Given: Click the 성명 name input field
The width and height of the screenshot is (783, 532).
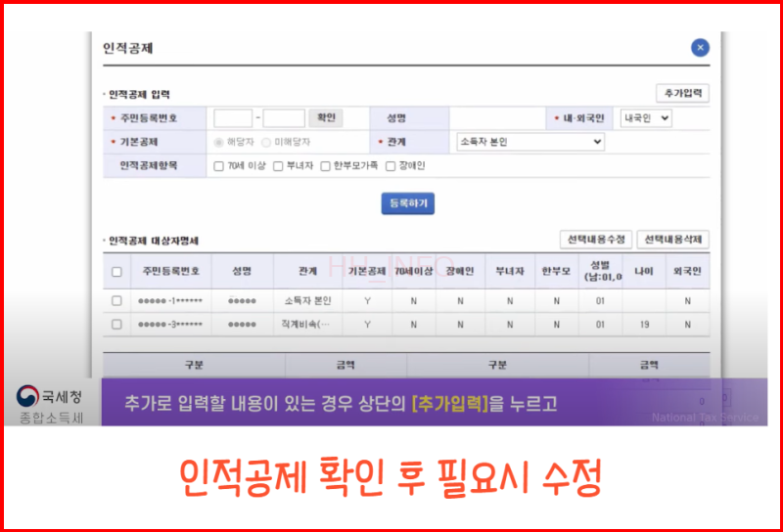Looking at the screenshot, I should click(x=497, y=118).
